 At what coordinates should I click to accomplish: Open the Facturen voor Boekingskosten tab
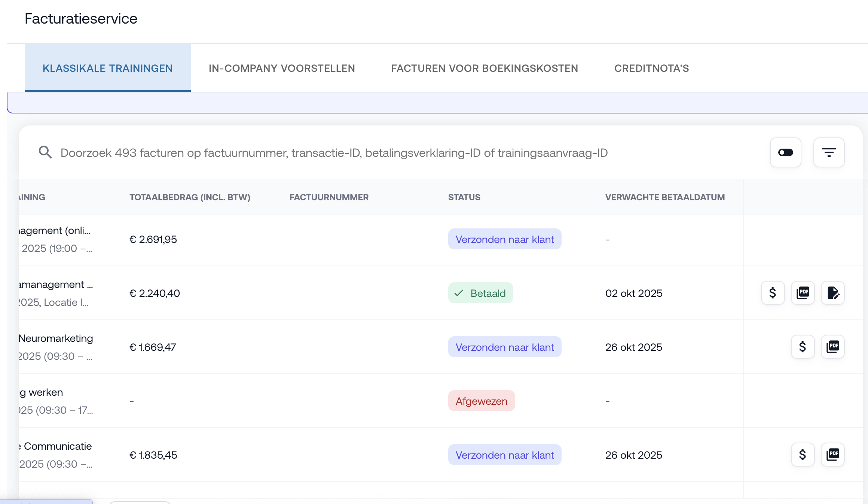click(x=485, y=68)
